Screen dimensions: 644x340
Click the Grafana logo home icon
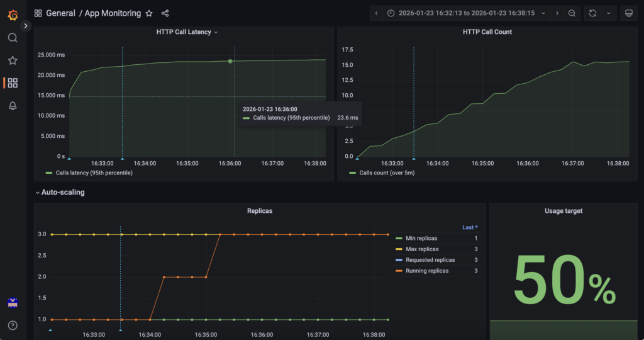(13, 14)
